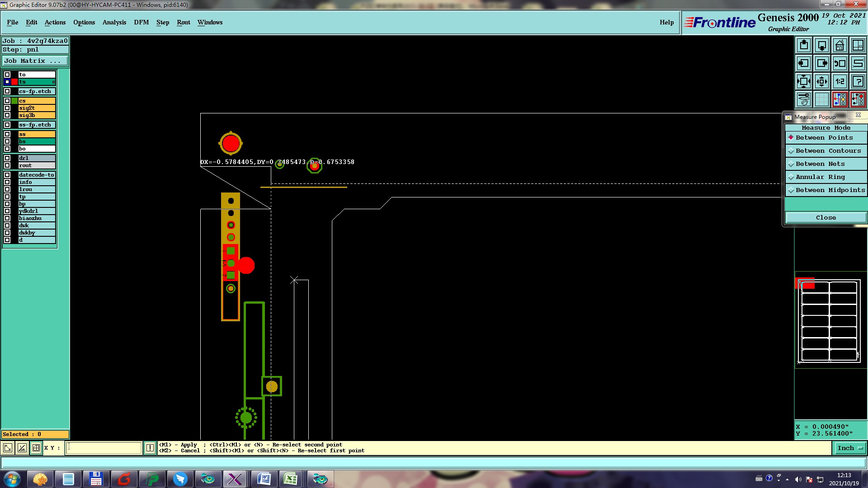The image size is (868, 488).
Task: Click the pan up arrow icon
Action: coord(804,45)
